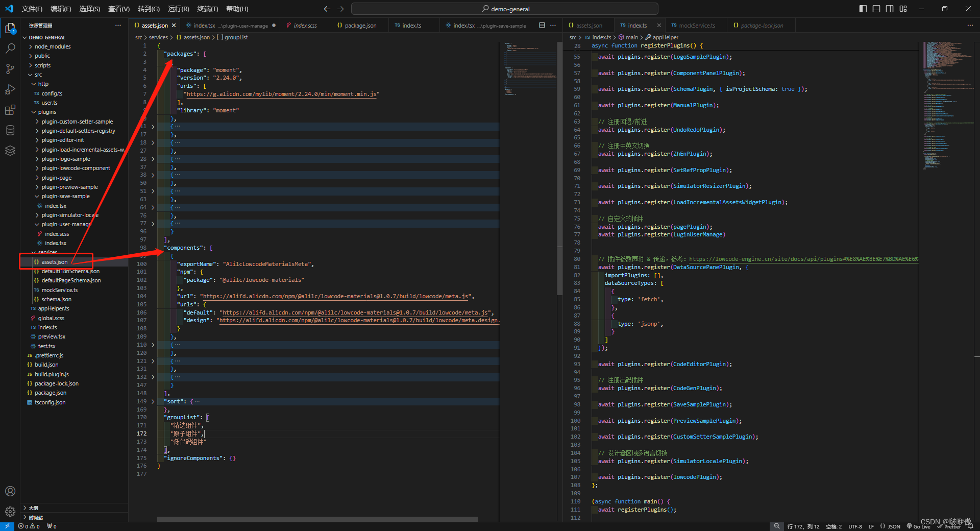Image resolution: width=980 pixels, height=531 pixels.
Task: Click JSON language mode selector
Action: pos(890,526)
